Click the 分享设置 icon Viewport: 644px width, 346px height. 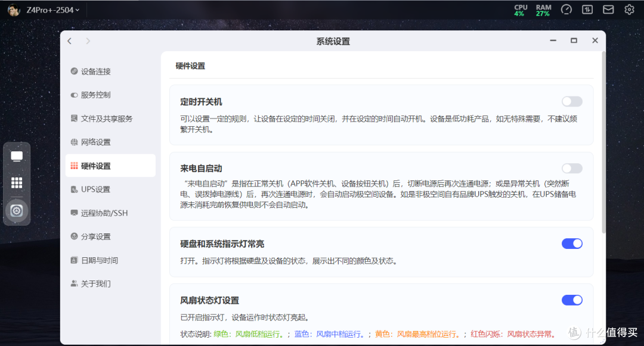tap(74, 236)
